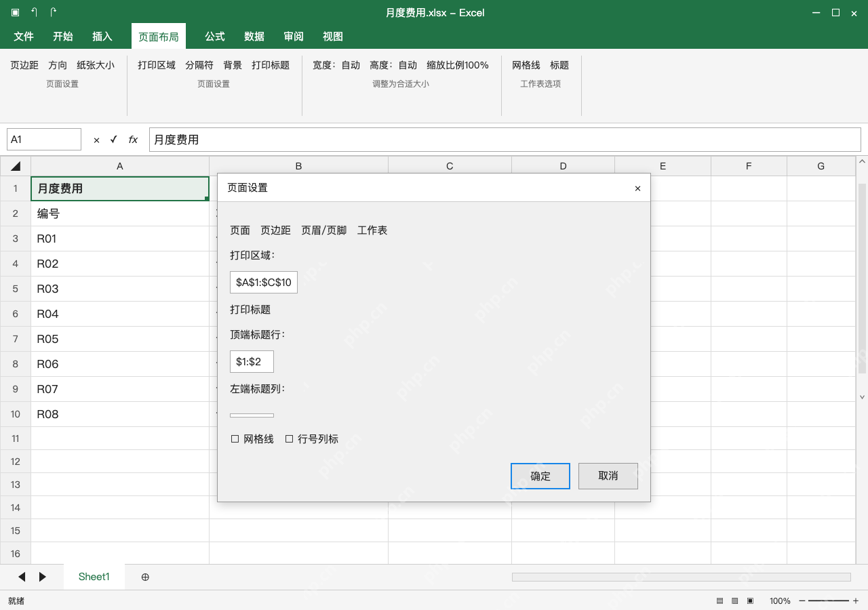Image resolution: width=868 pixels, height=610 pixels.
Task: Click the horizontal scrollbar at bottom
Action: pyautogui.click(x=682, y=577)
